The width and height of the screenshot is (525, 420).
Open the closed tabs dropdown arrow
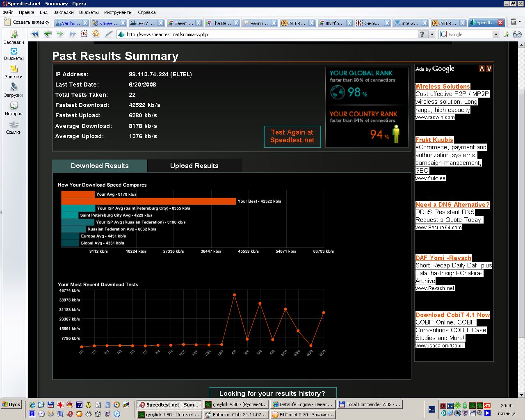[520, 22]
